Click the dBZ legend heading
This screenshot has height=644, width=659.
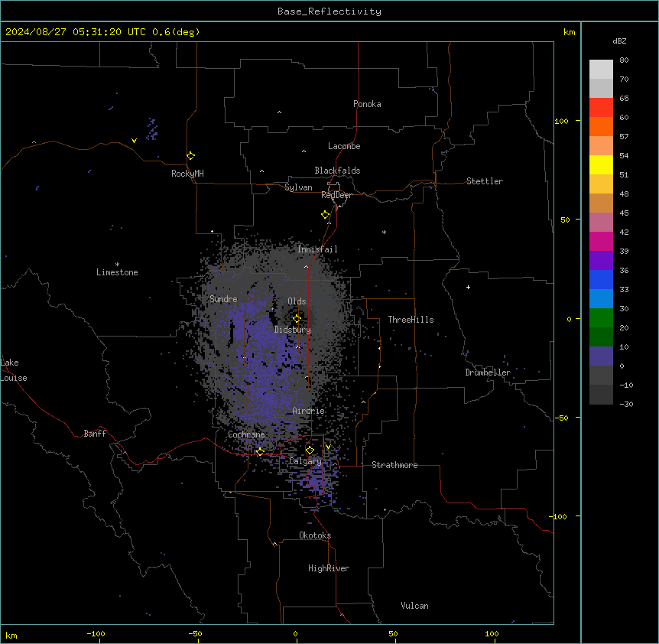click(619, 41)
